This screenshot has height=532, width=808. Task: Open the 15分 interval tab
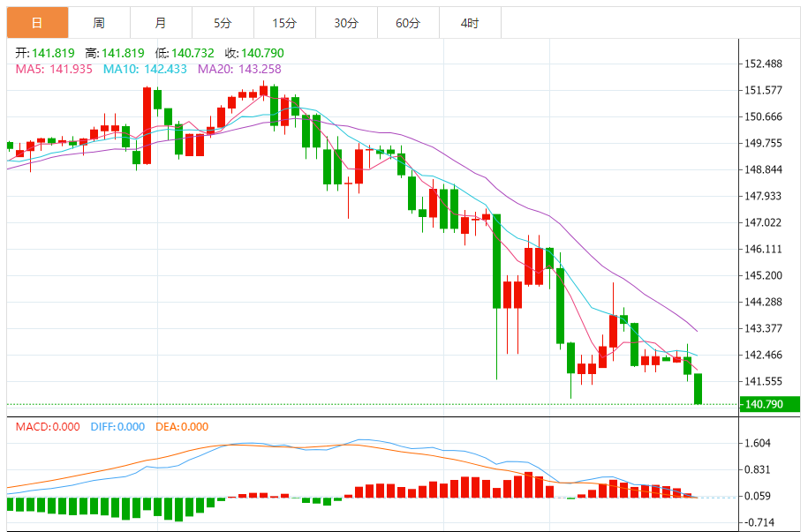284,23
